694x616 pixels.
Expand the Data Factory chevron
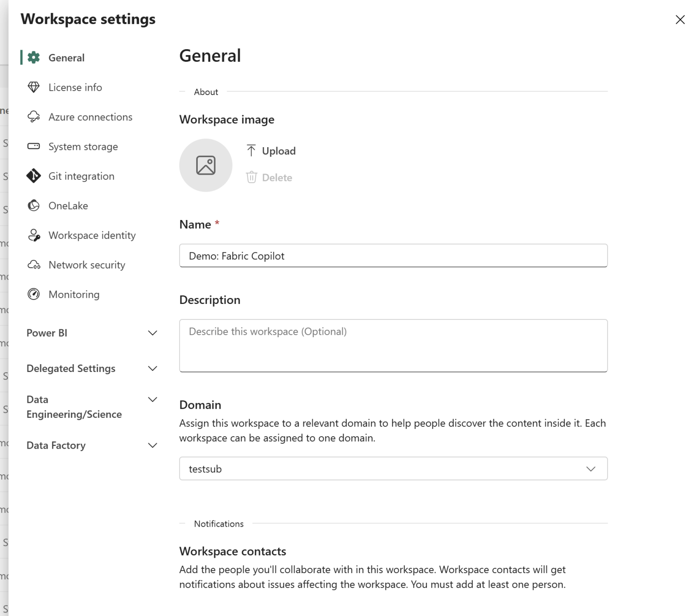point(152,445)
